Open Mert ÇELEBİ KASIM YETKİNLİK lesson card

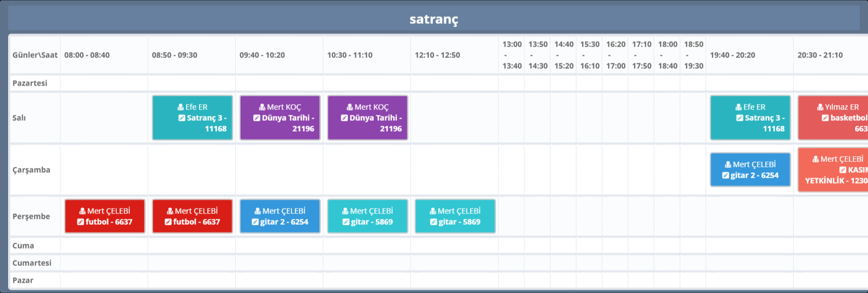coord(833,170)
